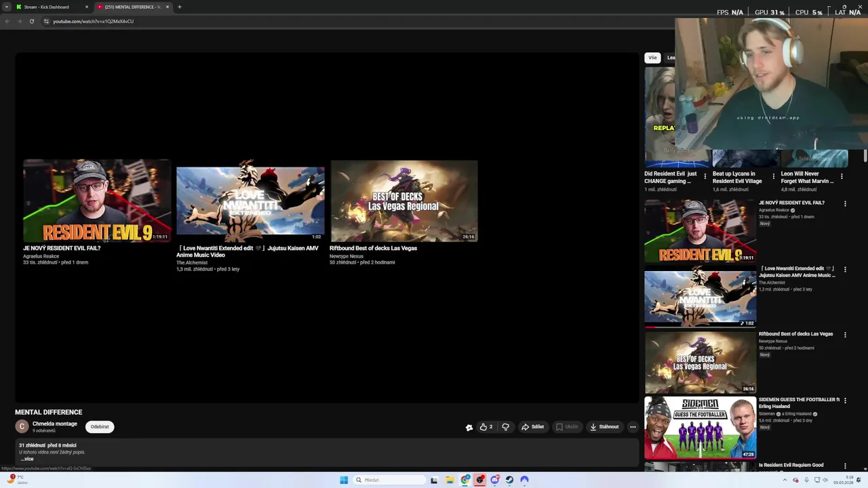Click the Windows taskbar Hledat search box
868x488 pixels.
click(390, 480)
